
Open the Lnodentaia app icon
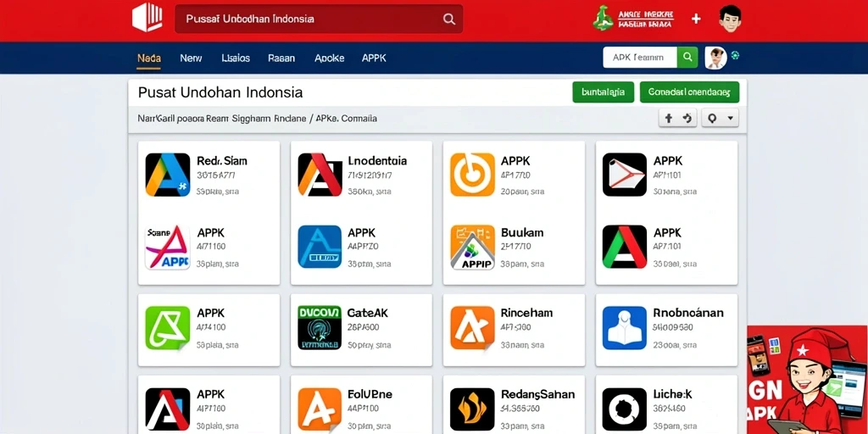pyautogui.click(x=320, y=175)
